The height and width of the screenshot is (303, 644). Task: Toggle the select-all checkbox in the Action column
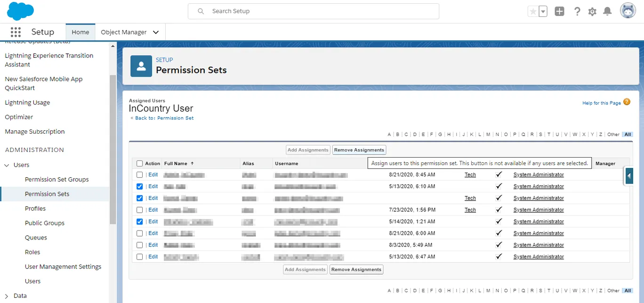pos(140,163)
